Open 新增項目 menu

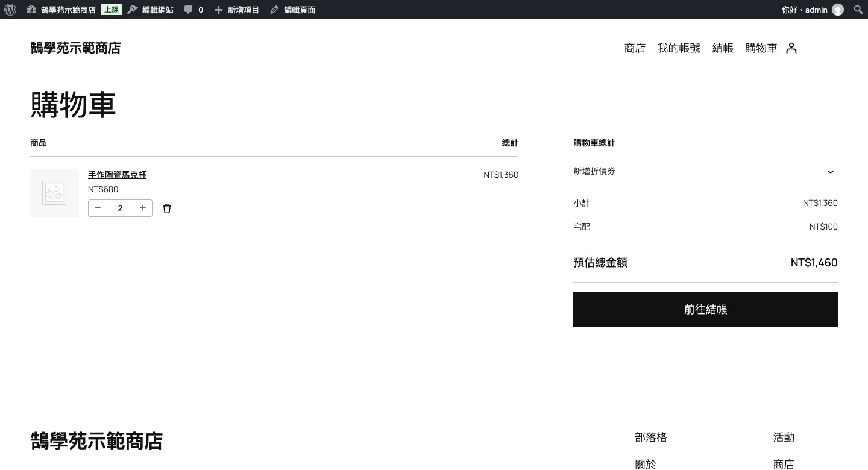coord(237,10)
